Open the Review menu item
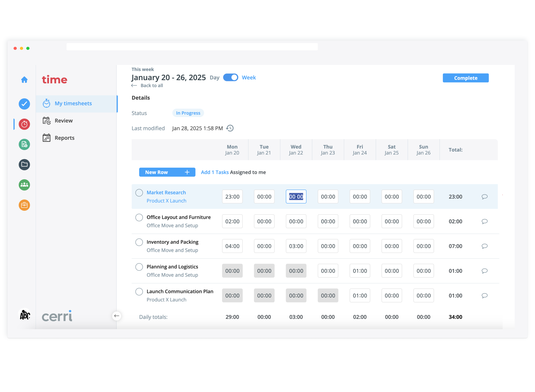535x392 pixels. [63, 121]
